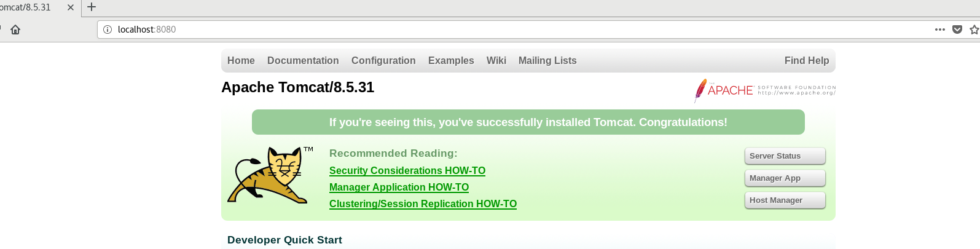
Task: Open Documentation in Tomcat navigation
Action: click(303, 60)
